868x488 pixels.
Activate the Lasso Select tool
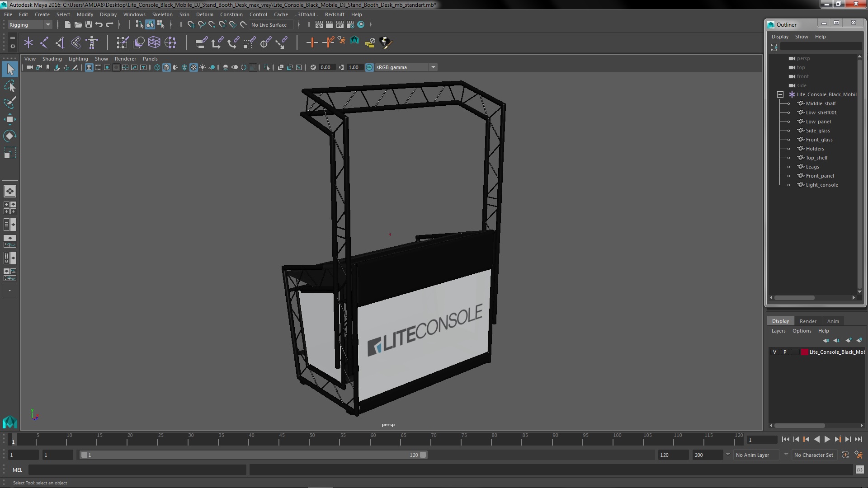pyautogui.click(x=10, y=86)
